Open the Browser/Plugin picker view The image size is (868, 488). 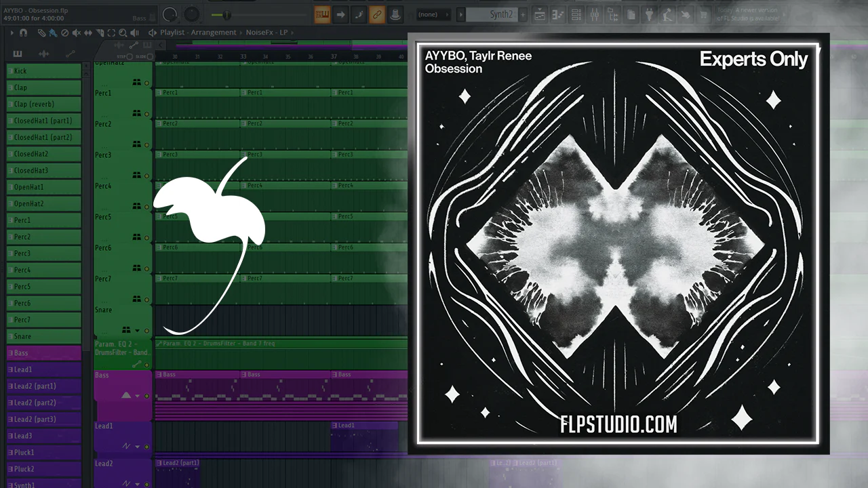pyautogui.click(x=612, y=14)
